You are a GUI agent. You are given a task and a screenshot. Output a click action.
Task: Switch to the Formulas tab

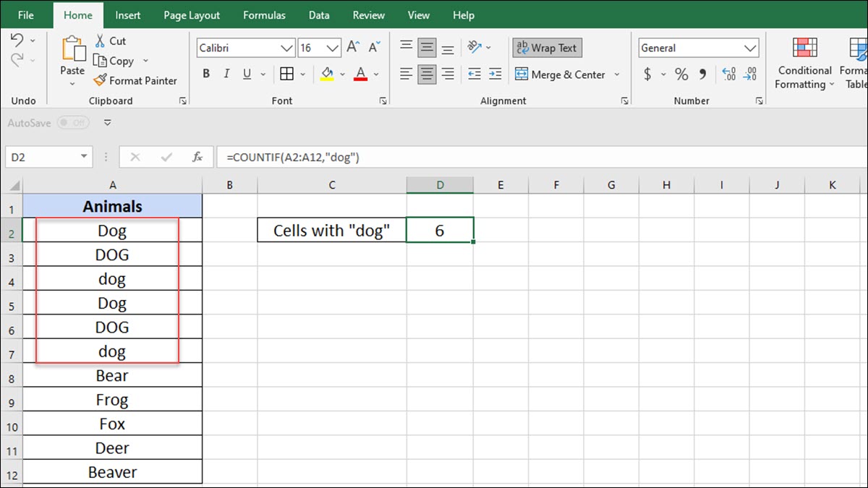click(x=264, y=15)
